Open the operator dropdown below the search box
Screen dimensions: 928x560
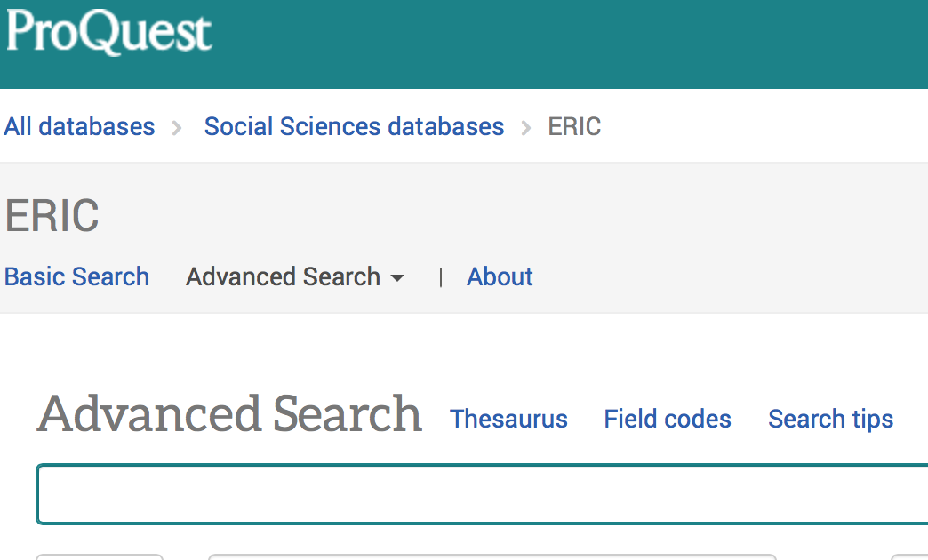[x=99, y=556]
